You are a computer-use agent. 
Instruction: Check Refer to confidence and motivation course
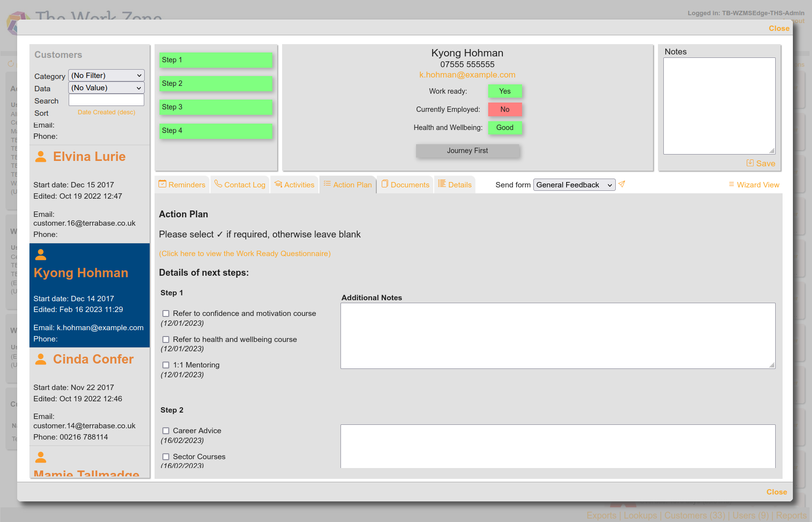pos(166,313)
